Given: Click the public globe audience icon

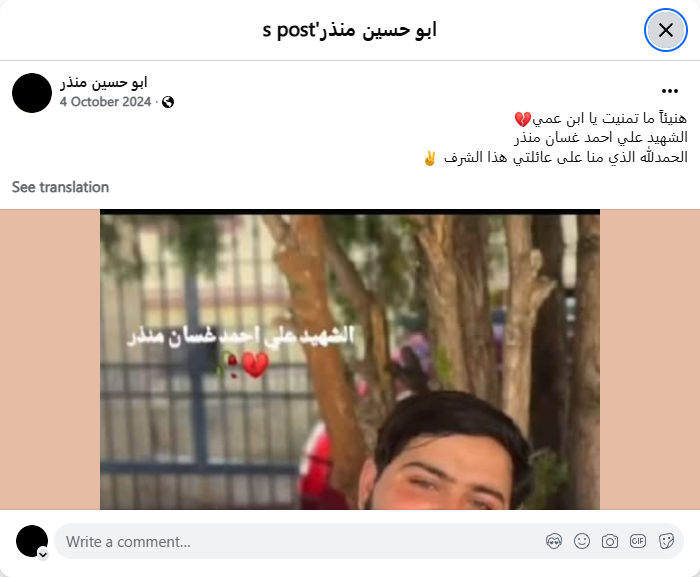Looking at the screenshot, I should [168, 102].
